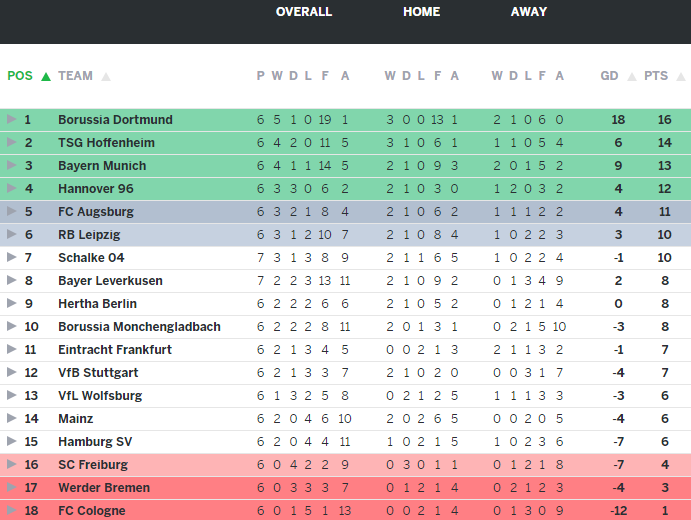Sort table by the POS column arrow
Viewport: 691px width, 520px height.
pyautogui.click(x=46, y=76)
